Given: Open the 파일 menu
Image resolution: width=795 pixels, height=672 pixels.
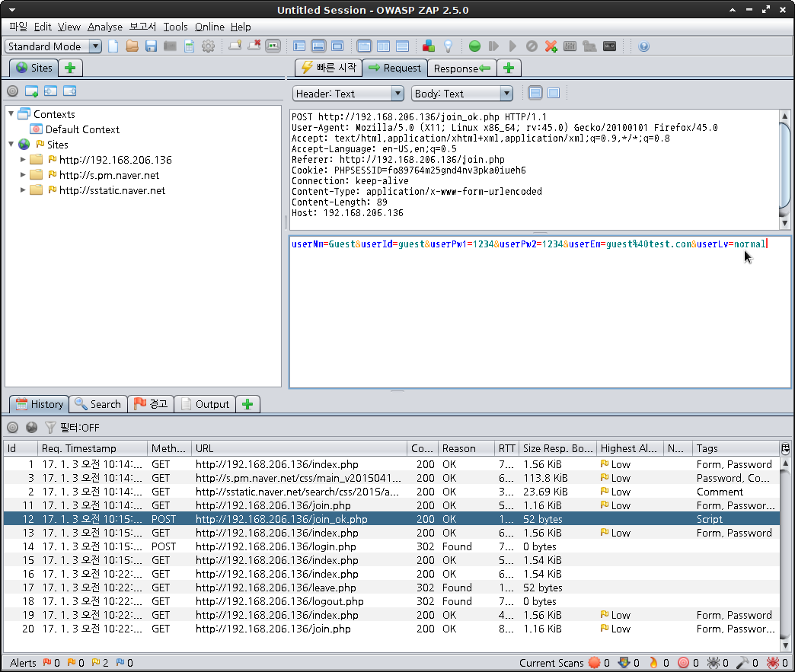Looking at the screenshot, I should 18,27.
